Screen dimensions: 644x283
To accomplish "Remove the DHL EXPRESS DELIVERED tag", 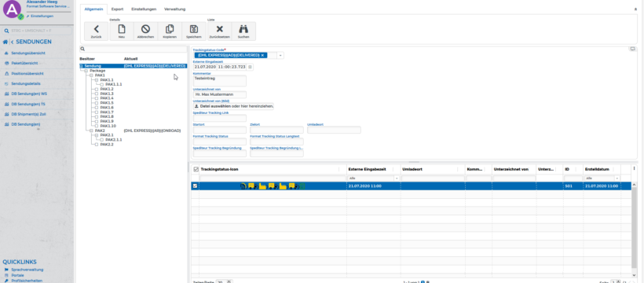I will click(262, 55).
